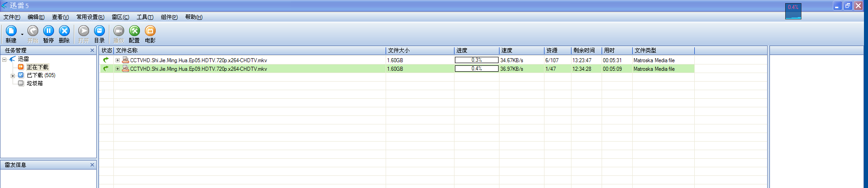Viewport: 868px width, 188px height.
Task: Click the 迅雷 5 title bar logo
Action: [4, 5]
